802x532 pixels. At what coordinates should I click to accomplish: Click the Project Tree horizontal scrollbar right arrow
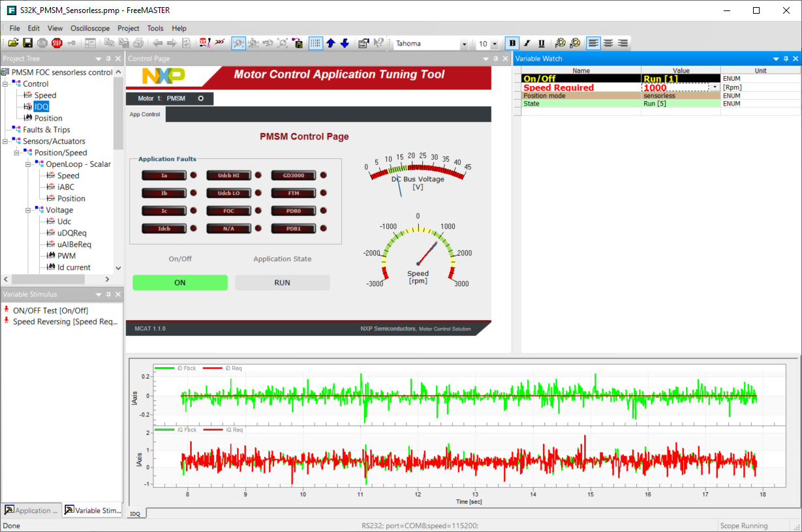point(107,279)
